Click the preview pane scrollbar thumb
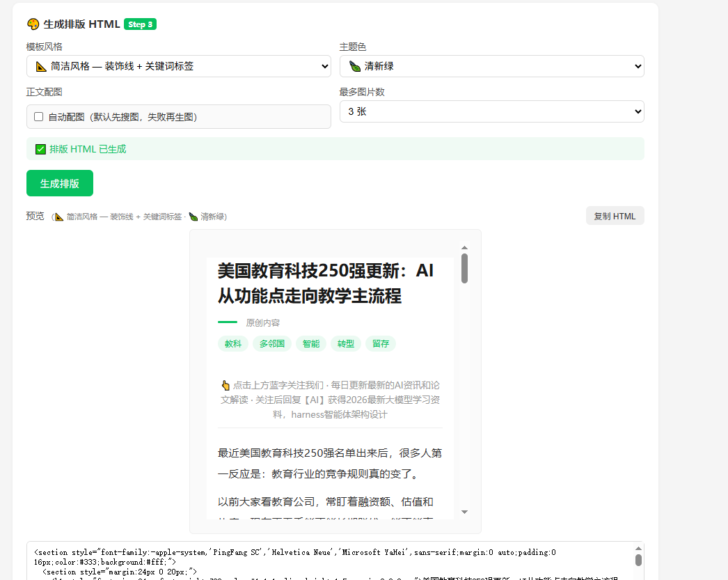 click(x=464, y=268)
